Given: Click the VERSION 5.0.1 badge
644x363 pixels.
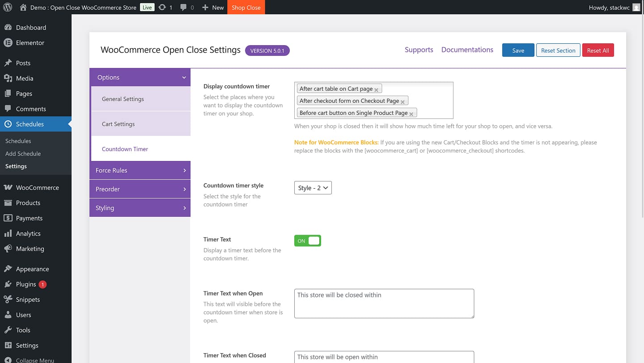Looking at the screenshot, I should (x=267, y=51).
